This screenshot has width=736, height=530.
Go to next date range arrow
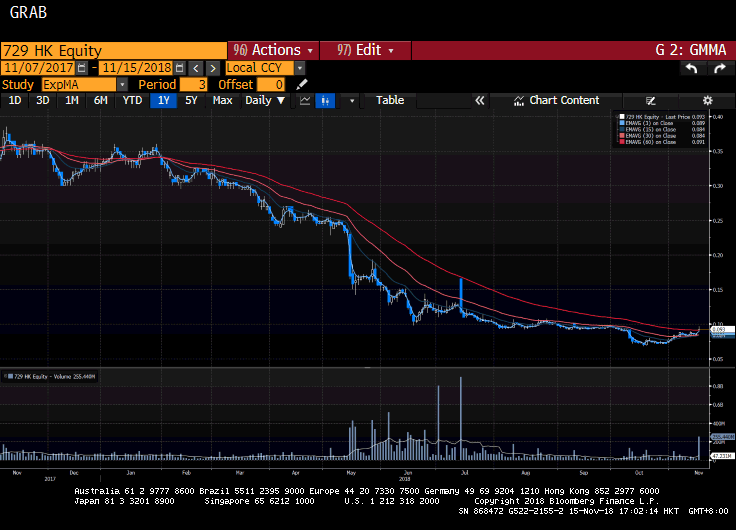(x=213, y=68)
